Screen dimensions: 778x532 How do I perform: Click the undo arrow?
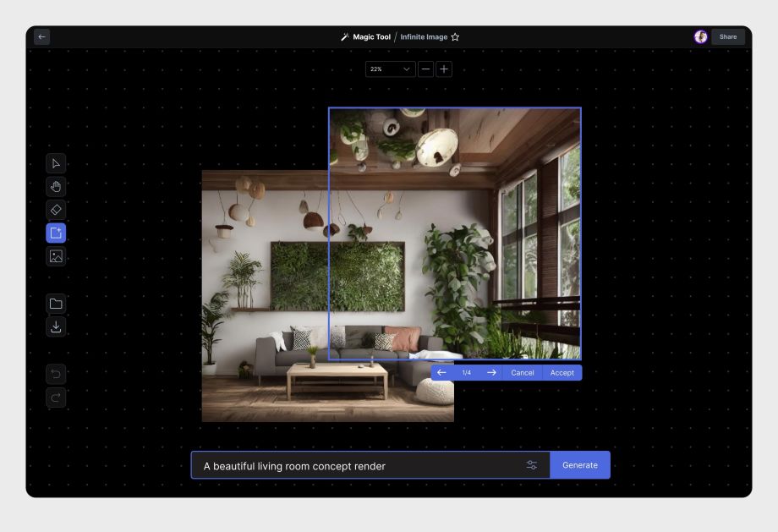tap(56, 374)
